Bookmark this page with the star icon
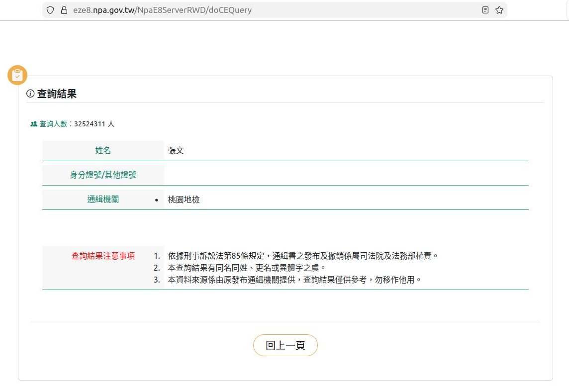The image size is (569, 392). pyautogui.click(x=499, y=10)
